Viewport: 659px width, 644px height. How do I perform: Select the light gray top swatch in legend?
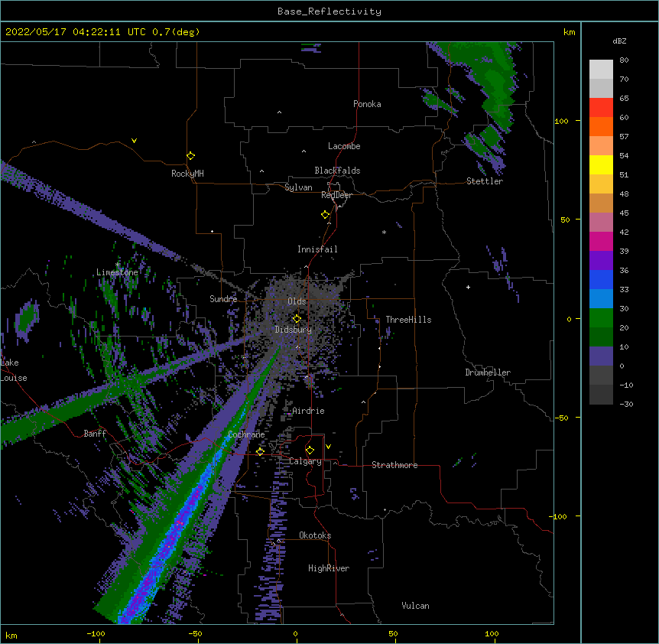click(601, 69)
